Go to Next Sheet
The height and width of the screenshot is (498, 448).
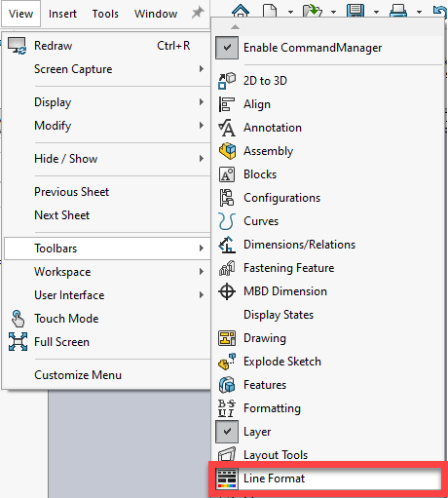[61, 215]
